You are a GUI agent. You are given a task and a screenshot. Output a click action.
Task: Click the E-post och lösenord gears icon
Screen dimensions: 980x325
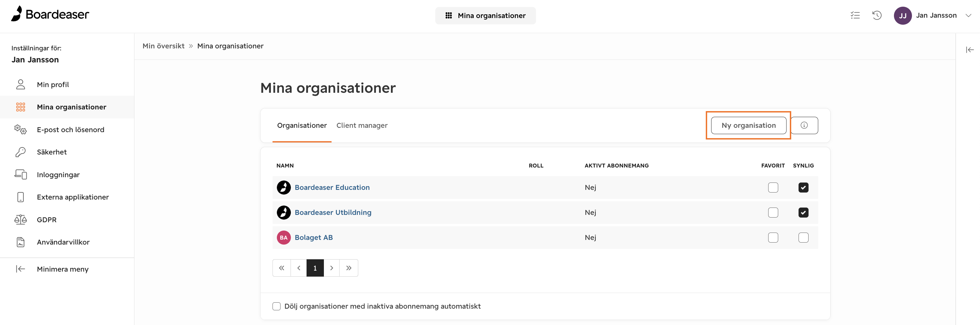click(x=21, y=129)
